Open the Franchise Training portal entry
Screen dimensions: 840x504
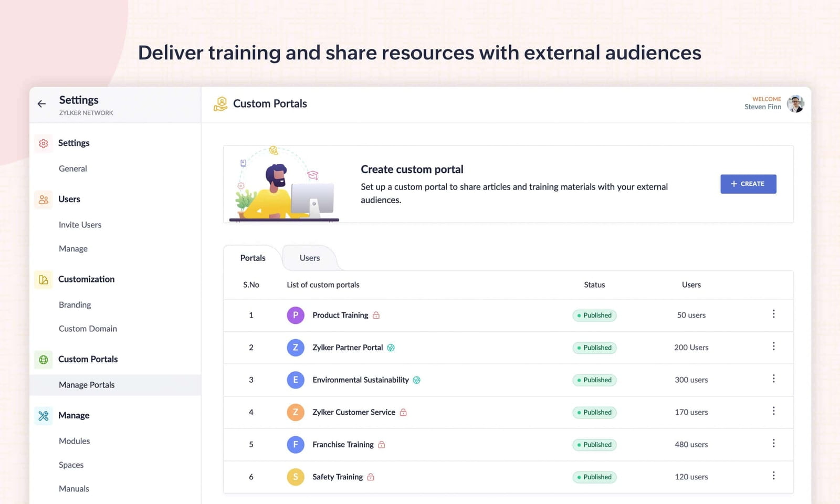(x=343, y=445)
